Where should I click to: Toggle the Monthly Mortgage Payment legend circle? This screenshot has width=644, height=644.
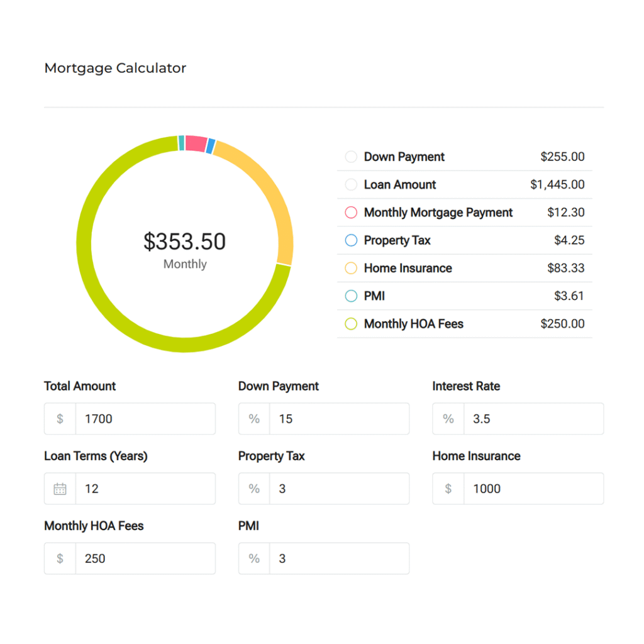click(x=351, y=213)
